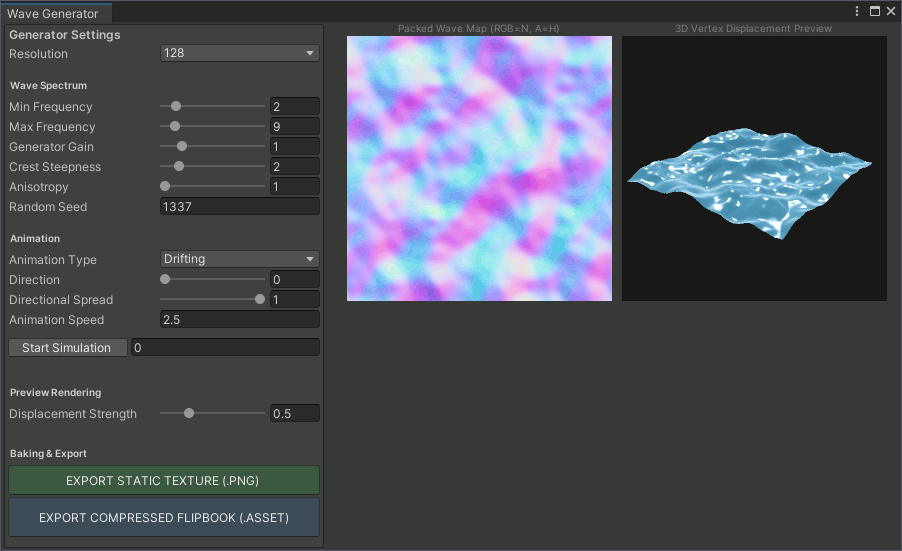
Task: Click the Packed Wave Map (RGB=N, A=H) caption
Action: (479, 28)
